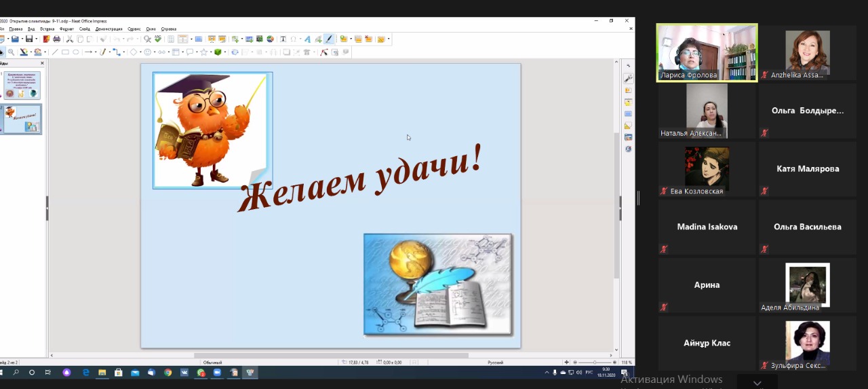Expand the stars shapes dropdown arrow

click(210, 52)
